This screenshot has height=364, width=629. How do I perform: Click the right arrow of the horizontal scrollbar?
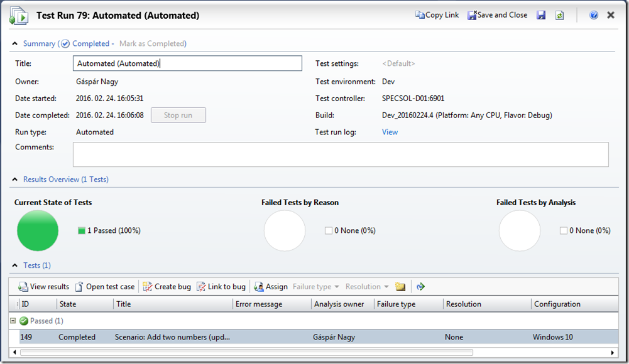(613, 352)
